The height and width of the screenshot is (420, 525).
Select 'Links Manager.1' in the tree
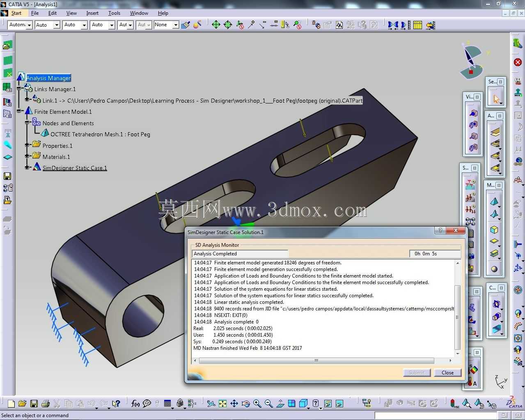[x=55, y=89]
